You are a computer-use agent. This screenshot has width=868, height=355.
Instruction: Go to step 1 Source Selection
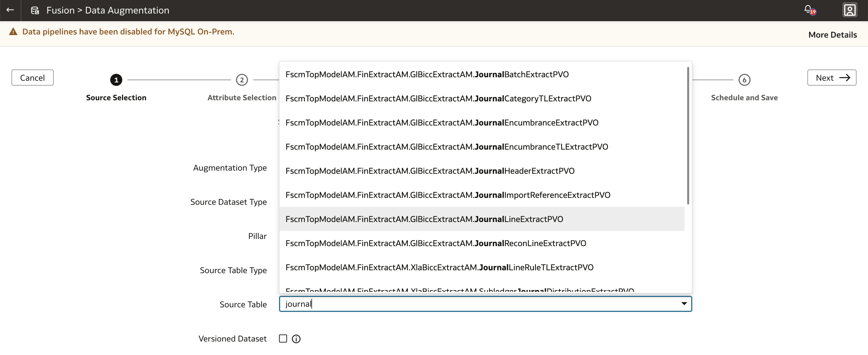pyautogui.click(x=116, y=80)
